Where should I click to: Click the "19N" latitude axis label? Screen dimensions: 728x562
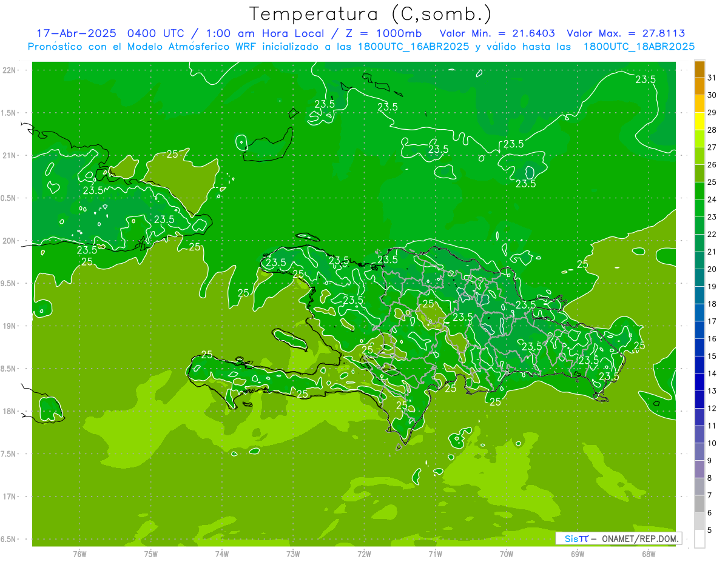[10, 326]
